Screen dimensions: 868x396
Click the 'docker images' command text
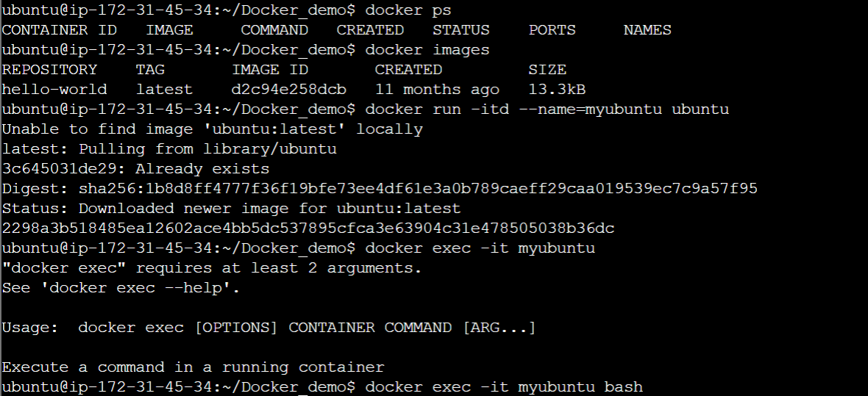coord(427,51)
